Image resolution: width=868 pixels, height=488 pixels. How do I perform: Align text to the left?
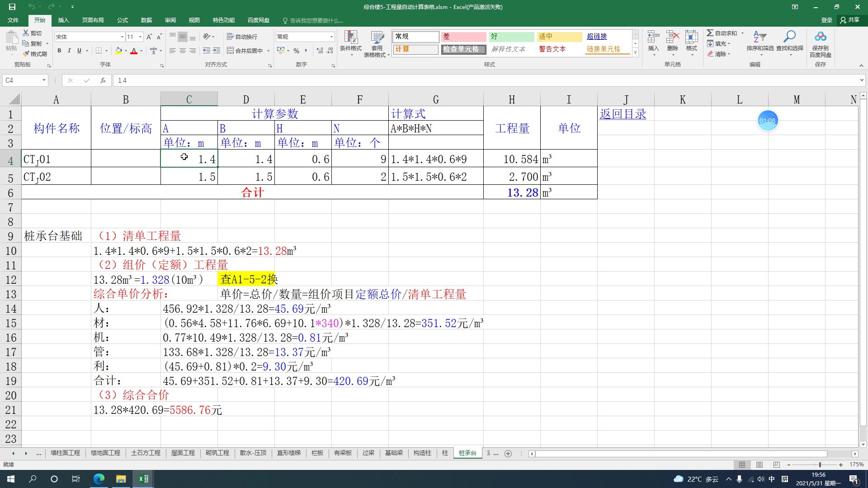173,51
